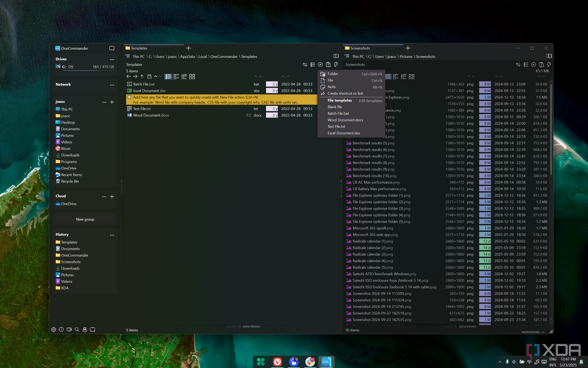Go forward with Templates pane right arrow
The image size is (588, 368).
(x=135, y=77)
